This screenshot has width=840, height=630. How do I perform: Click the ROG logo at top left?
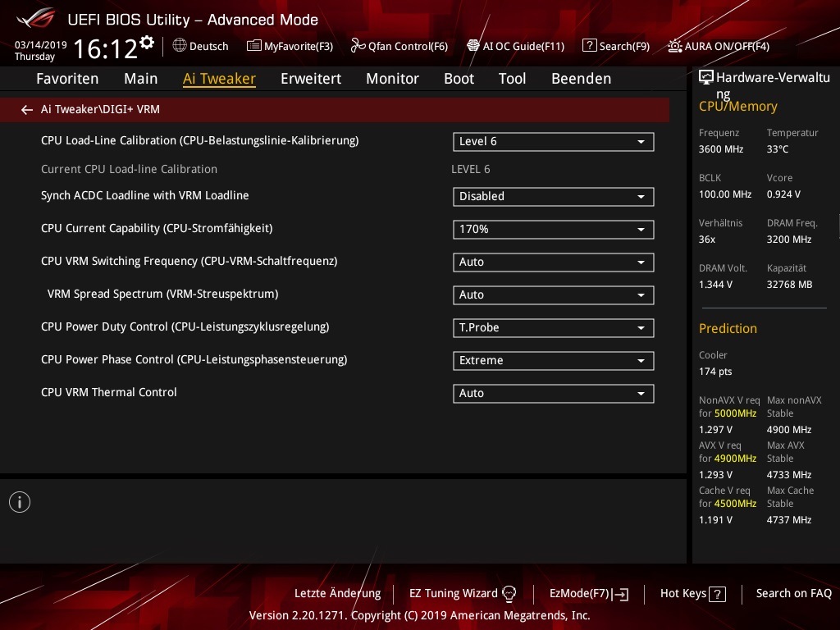tap(35, 18)
